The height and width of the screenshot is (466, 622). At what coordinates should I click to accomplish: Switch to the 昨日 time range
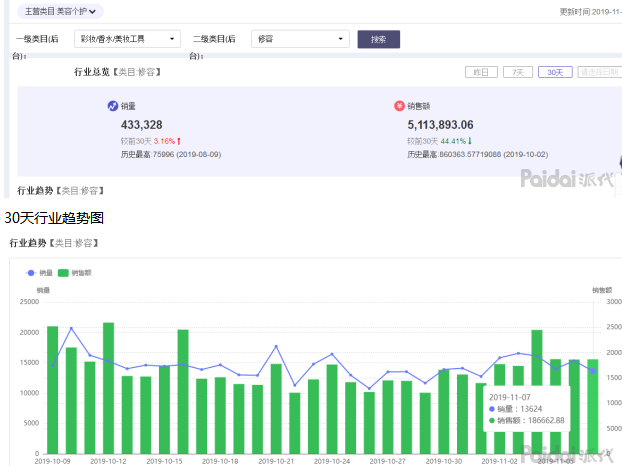[481, 72]
